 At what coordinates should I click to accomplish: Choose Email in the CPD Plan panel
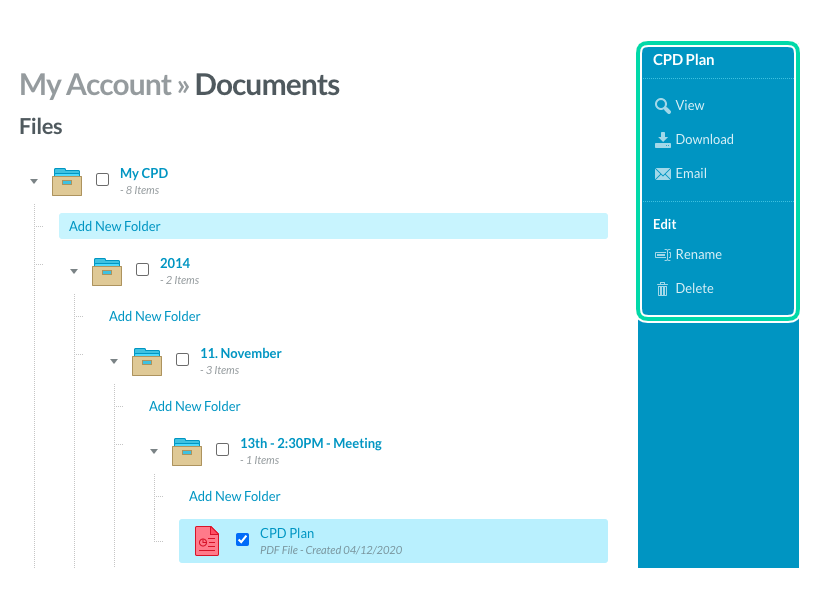coord(691,173)
